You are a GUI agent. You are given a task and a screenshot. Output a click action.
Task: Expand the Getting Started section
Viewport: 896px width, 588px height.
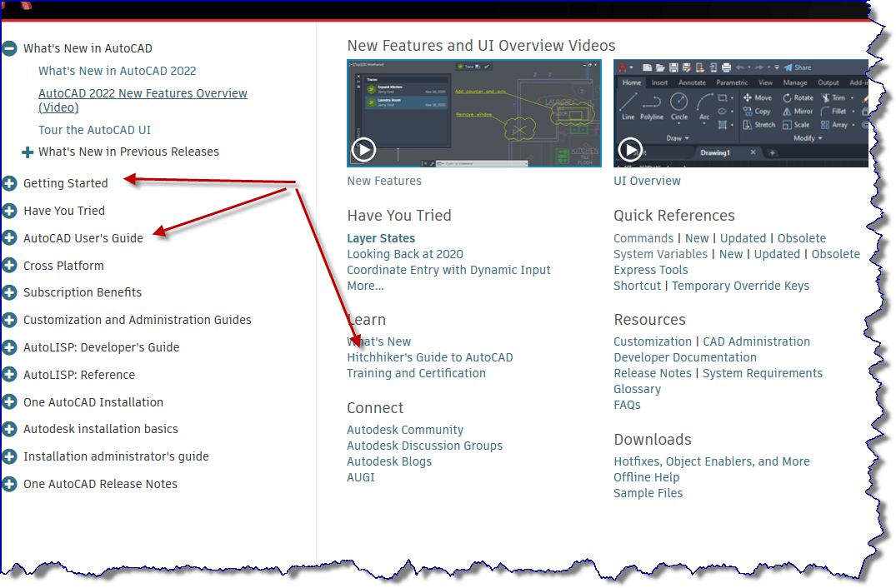pos(9,183)
